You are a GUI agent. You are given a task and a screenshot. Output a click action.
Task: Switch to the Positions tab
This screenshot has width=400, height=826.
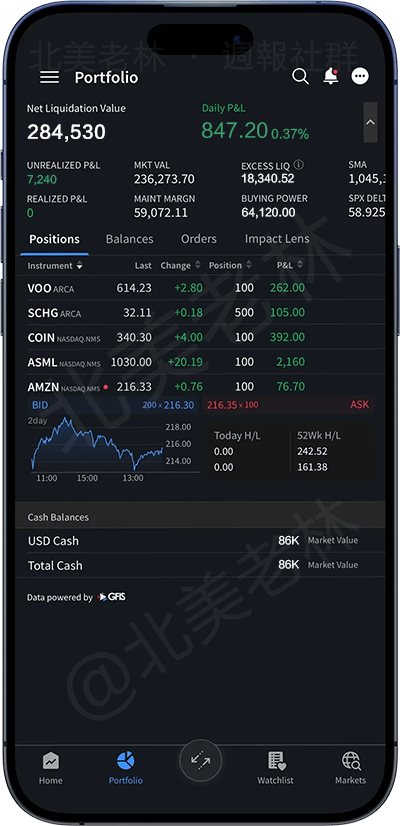(x=54, y=239)
